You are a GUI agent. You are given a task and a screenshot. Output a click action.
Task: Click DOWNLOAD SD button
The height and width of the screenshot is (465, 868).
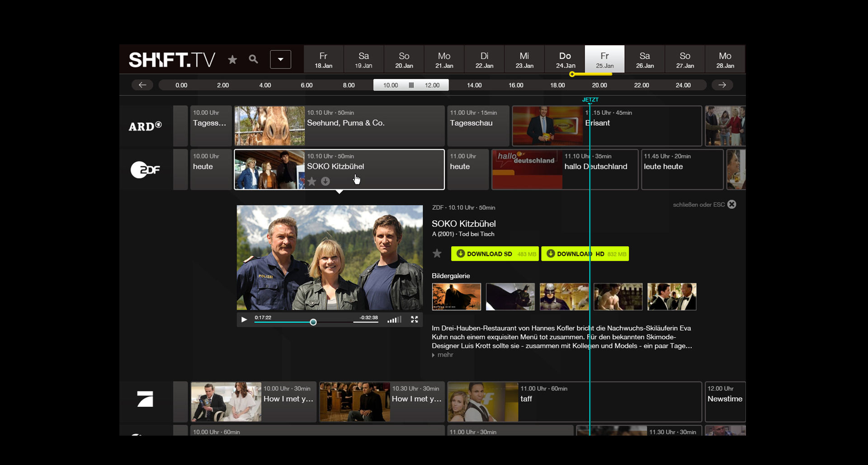pos(495,254)
